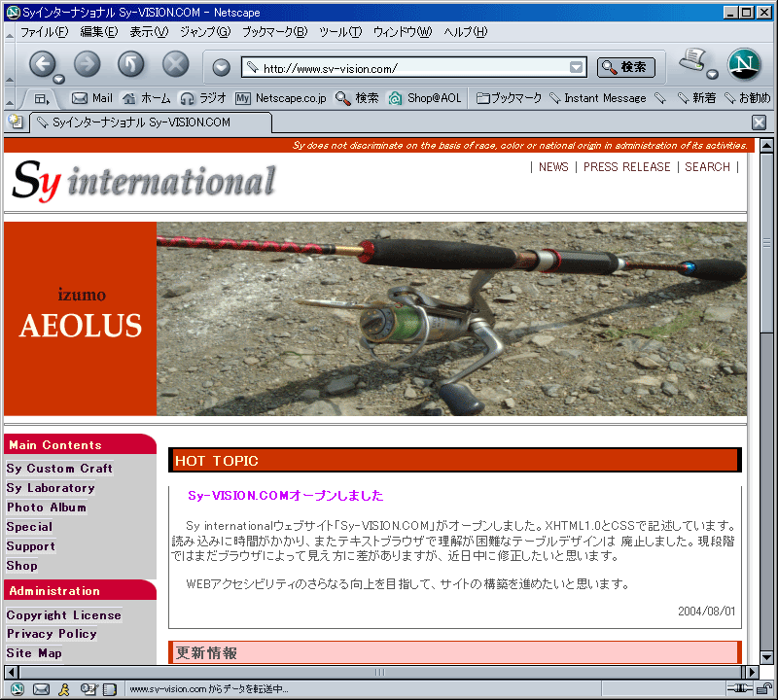The height and width of the screenshot is (700, 778).
Task: Open the 編集(E) menu
Action: click(99, 32)
